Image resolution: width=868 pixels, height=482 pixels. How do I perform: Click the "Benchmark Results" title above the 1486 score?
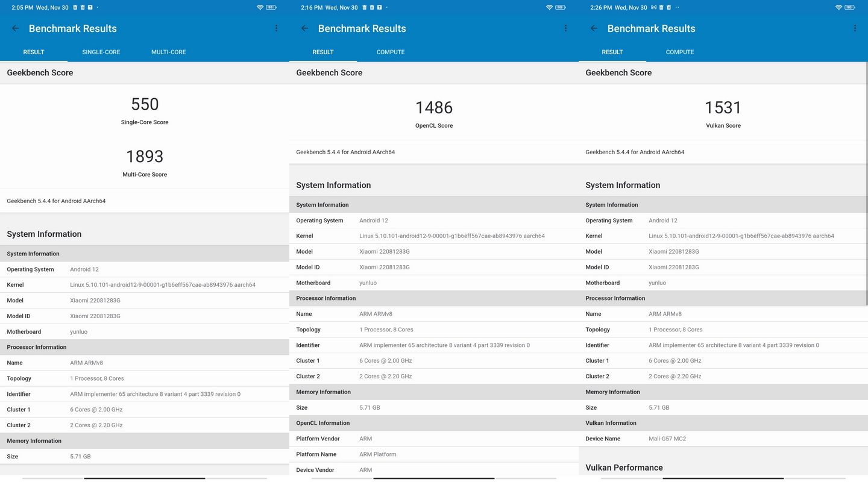click(x=362, y=28)
